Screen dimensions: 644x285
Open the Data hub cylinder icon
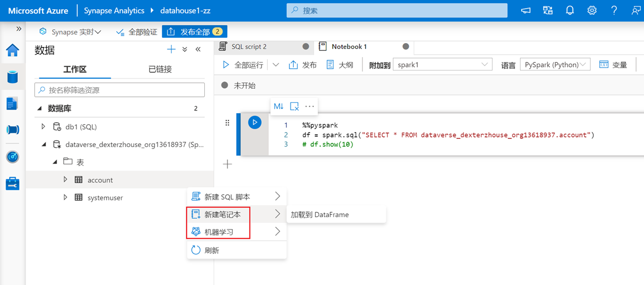(x=13, y=77)
